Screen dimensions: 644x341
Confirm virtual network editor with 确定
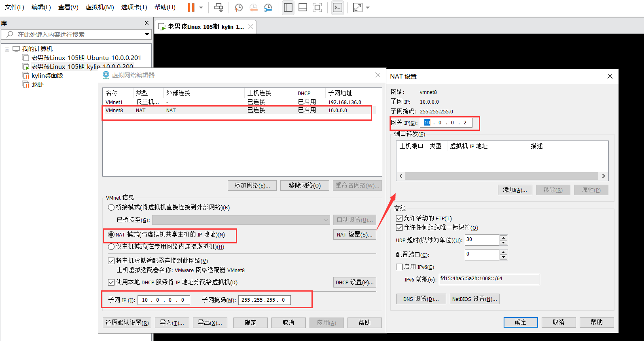(x=250, y=323)
